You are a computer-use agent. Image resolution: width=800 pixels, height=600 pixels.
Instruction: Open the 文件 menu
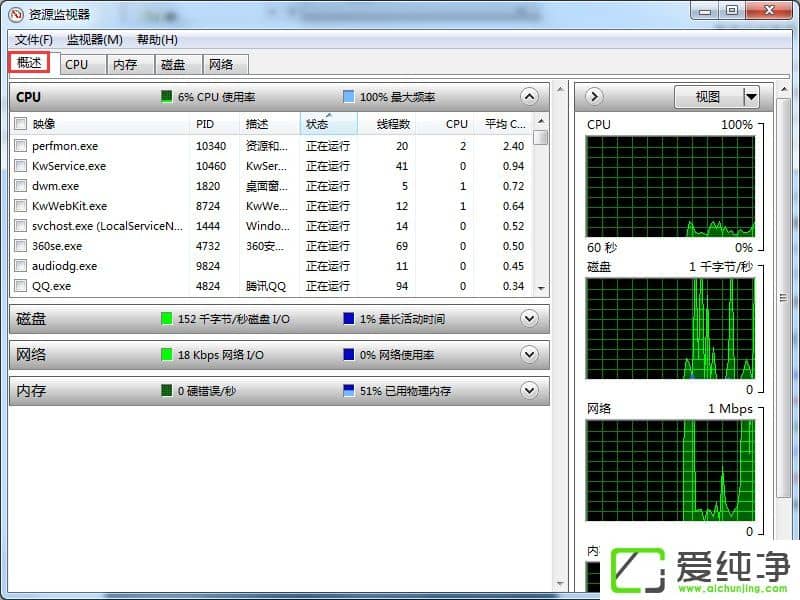30,40
